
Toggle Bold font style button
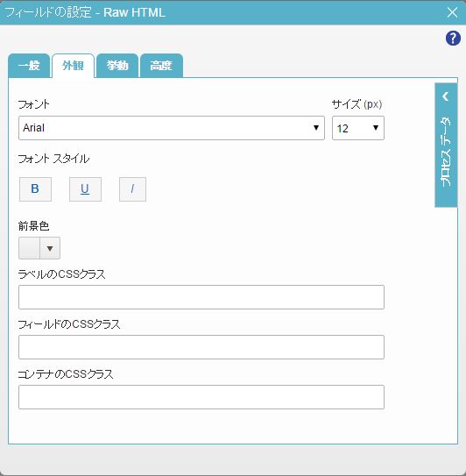pyautogui.click(x=35, y=189)
